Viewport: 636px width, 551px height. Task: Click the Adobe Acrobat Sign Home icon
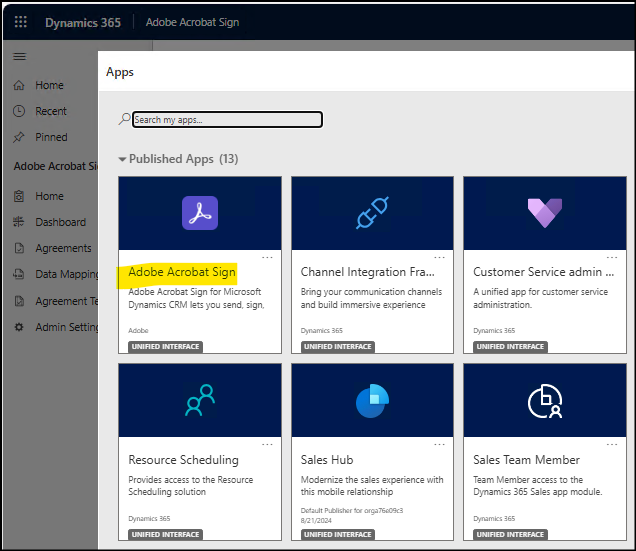(19, 196)
